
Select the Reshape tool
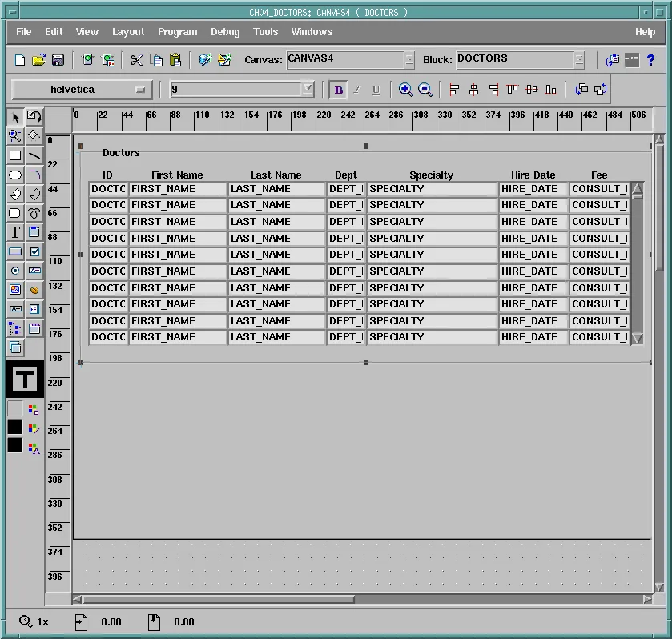tap(34, 136)
